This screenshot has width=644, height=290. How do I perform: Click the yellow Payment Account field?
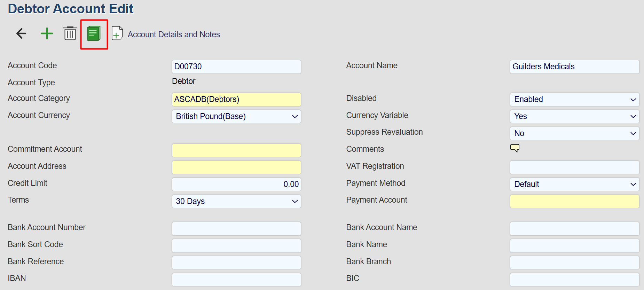click(x=574, y=201)
